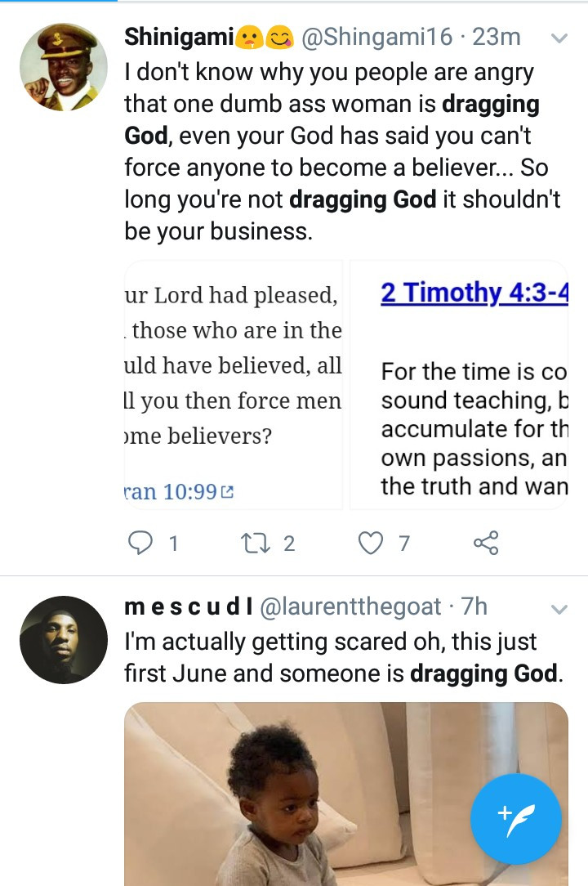588x886 pixels.
Task: Open mescudI's tweet text about first June
Action: (343, 658)
